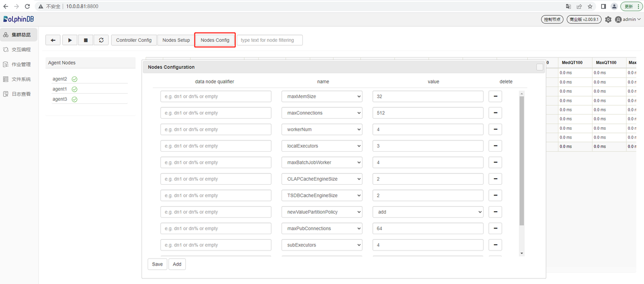Open the Controller Config tab

[x=134, y=40]
